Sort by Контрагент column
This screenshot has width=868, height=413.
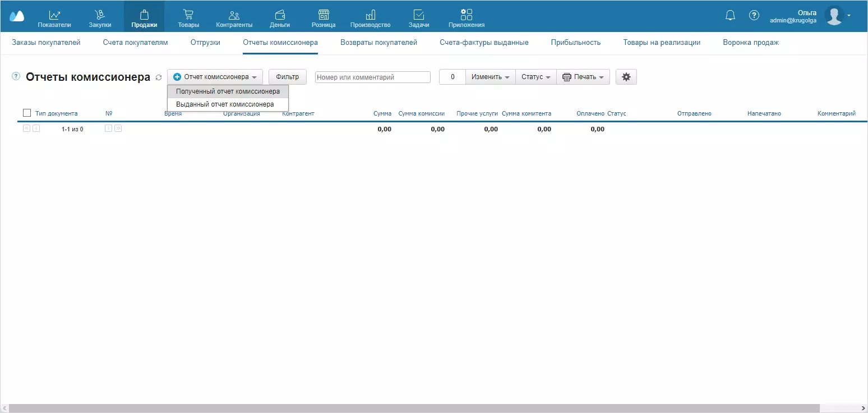tap(298, 113)
